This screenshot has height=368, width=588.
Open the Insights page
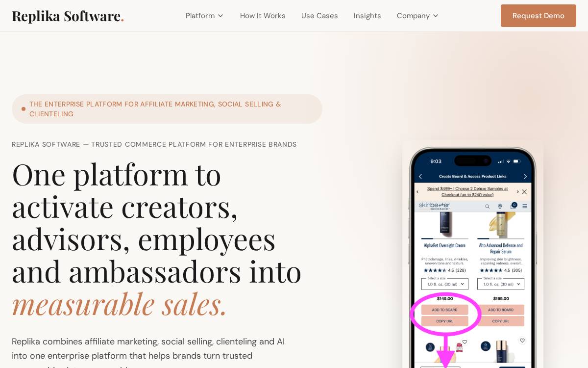point(367,16)
